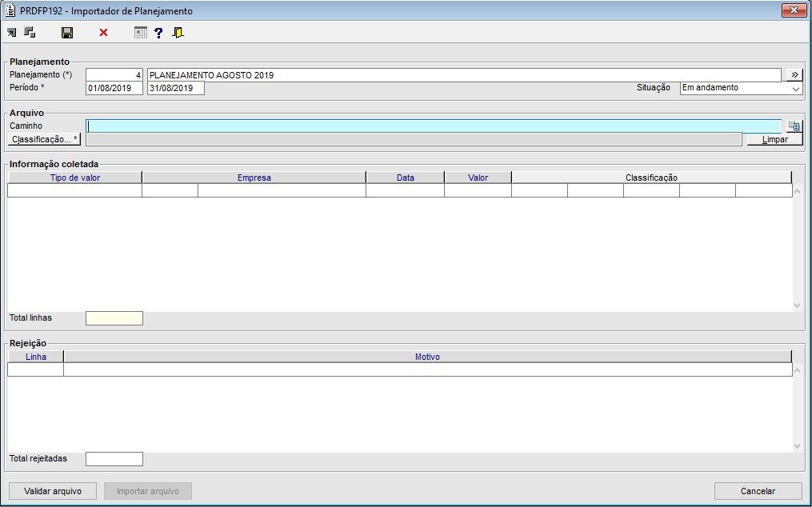Click the window title document icon

[x=10, y=10]
